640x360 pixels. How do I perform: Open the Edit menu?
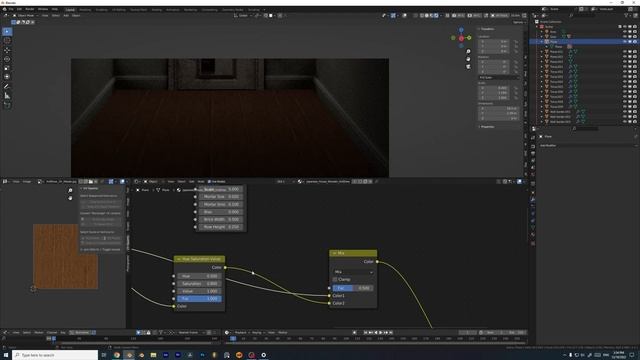(x=19, y=9)
